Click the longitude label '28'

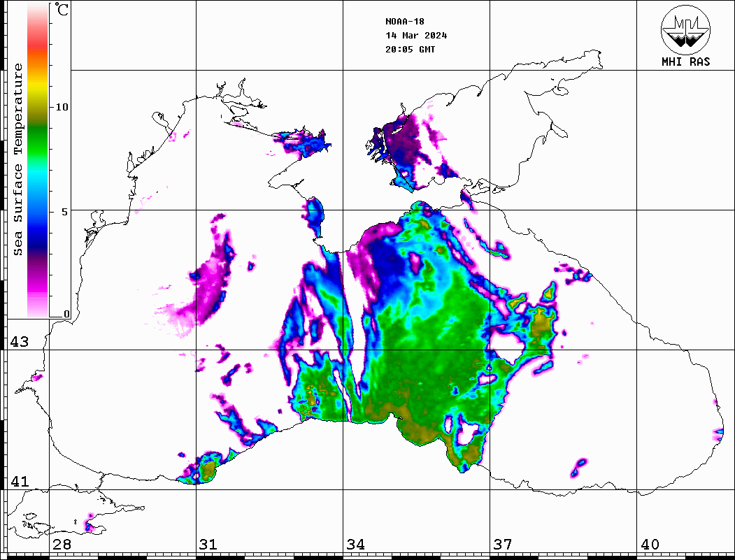pyautogui.click(x=62, y=545)
